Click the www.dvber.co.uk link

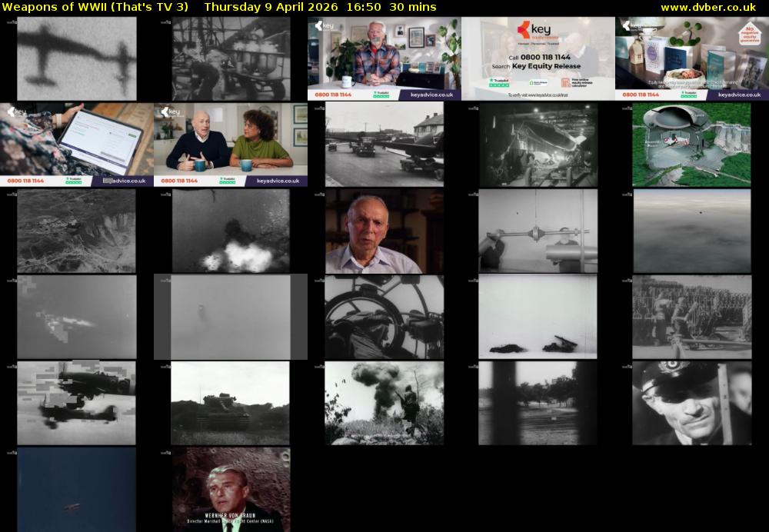point(707,7)
